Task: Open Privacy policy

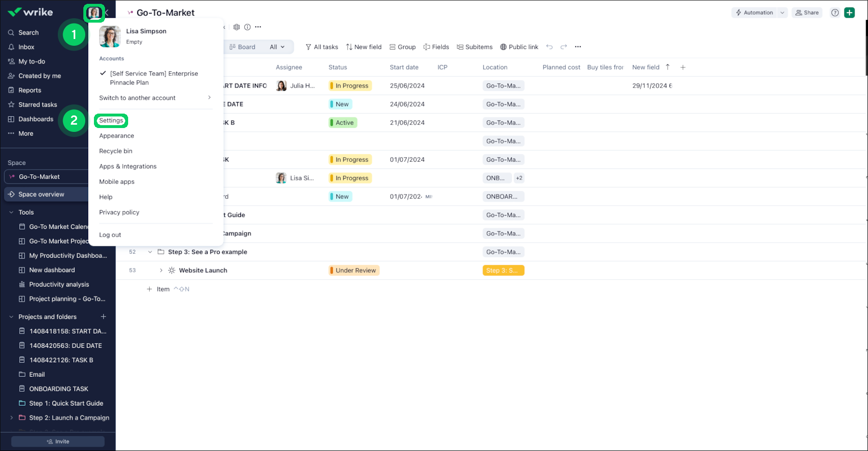Action: [119, 213]
